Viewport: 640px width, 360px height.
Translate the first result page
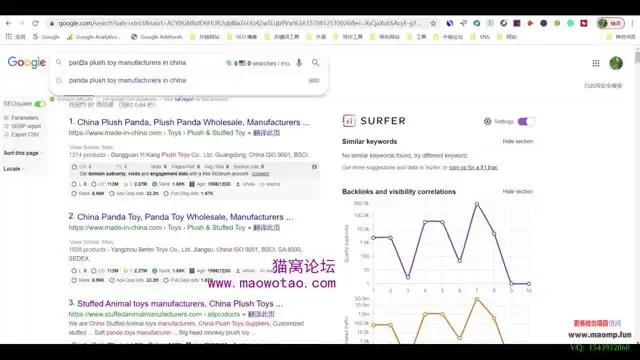coord(267,133)
